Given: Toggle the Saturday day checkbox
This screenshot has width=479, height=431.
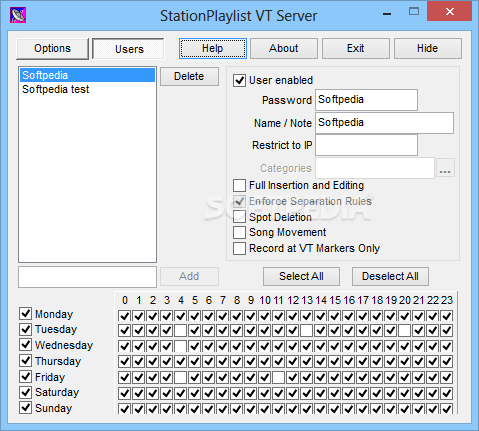Looking at the screenshot, I should click(x=25, y=392).
